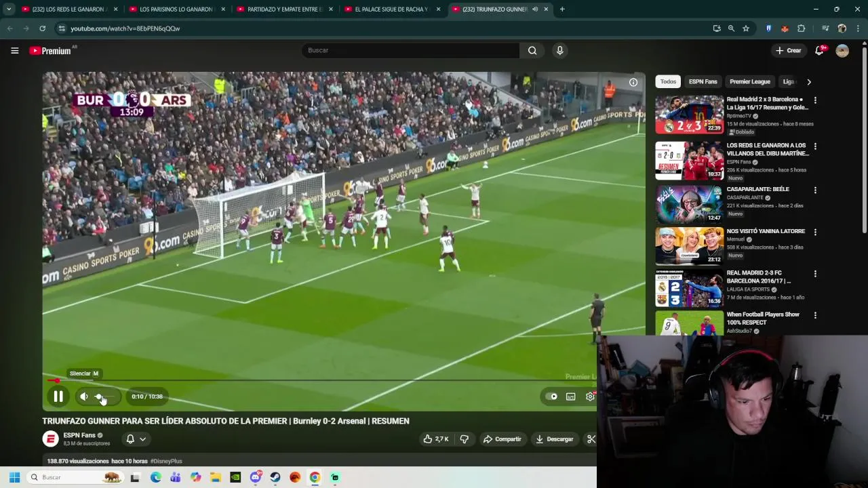Open the YouTube hamburger guide menu
The height and width of the screenshot is (488, 868).
pos(14,50)
